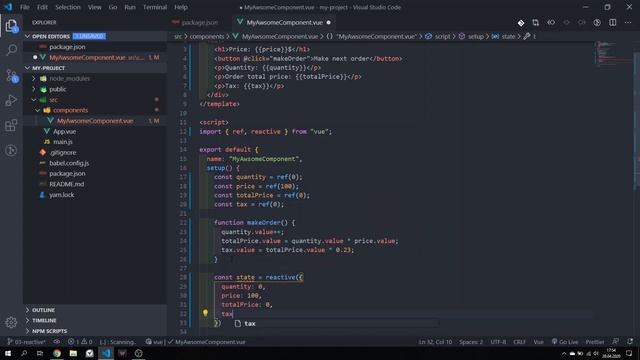
Task: Click the state breadcrumb segment
Action: click(x=508, y=36)
